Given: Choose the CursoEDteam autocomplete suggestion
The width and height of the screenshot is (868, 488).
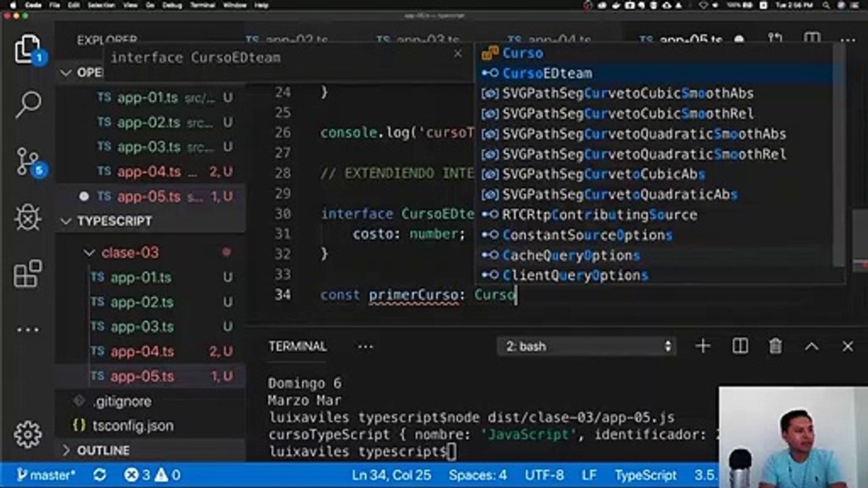Looking at the screenshot, I should (656, 73).
